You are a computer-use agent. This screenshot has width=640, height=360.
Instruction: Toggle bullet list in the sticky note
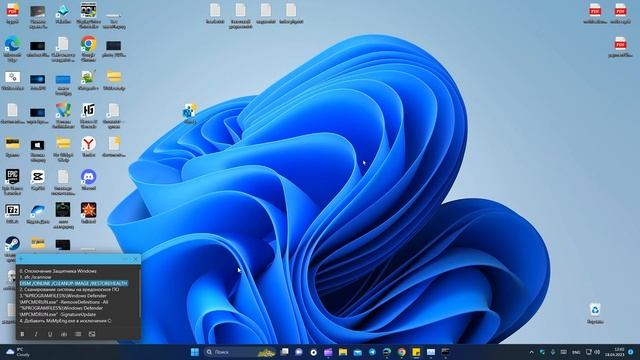[78, 334]
